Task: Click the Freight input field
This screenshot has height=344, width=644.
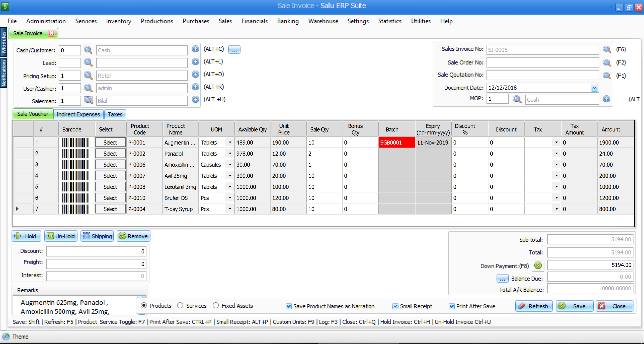Action: 96,264
